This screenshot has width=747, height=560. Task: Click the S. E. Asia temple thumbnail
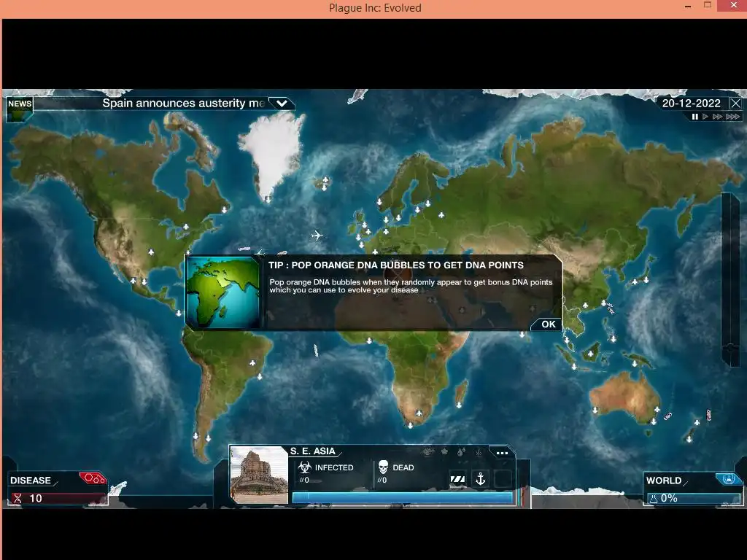(259, 475)
